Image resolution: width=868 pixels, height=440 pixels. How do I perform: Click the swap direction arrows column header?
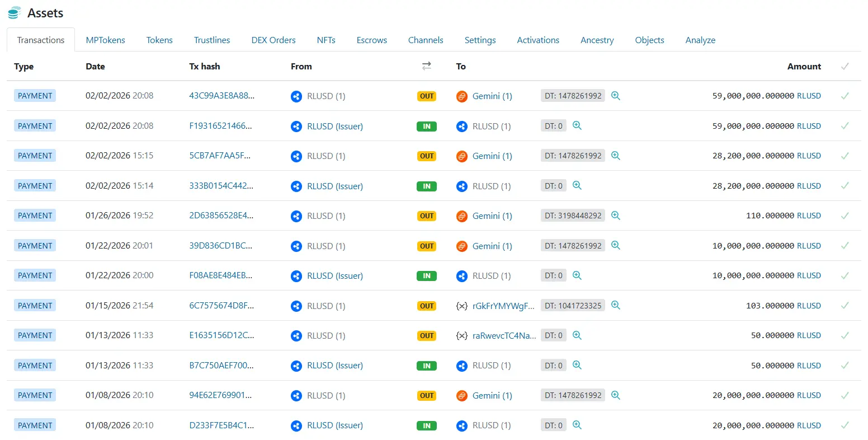(x=426, y=66)
